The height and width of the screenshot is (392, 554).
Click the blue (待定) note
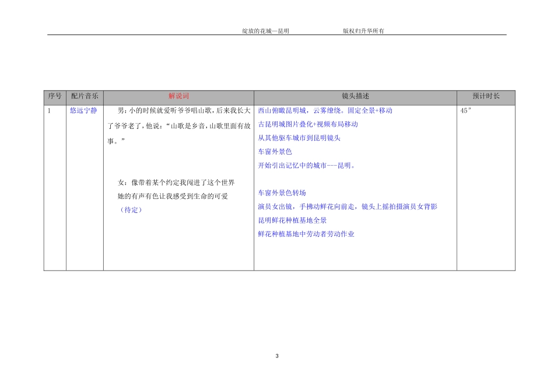coord(131,210)
